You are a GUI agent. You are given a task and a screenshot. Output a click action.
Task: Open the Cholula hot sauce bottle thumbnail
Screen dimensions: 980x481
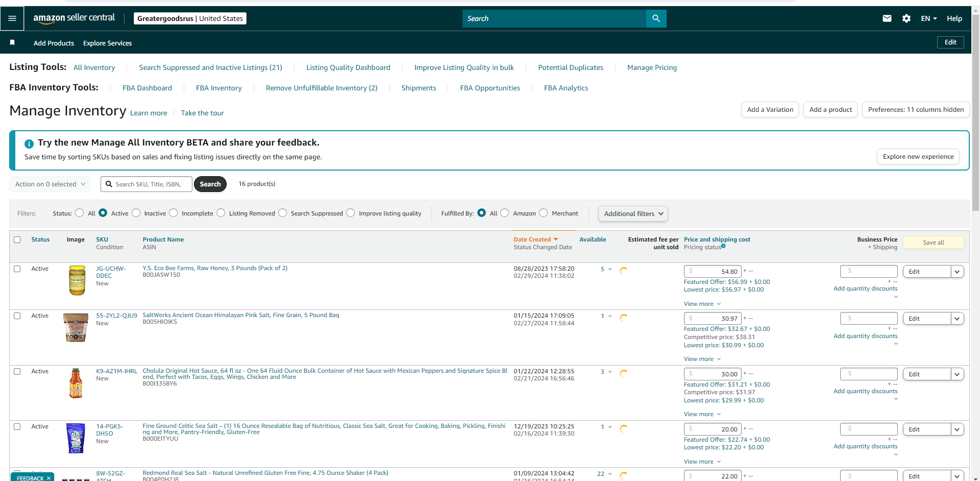[x=76, y=383]
